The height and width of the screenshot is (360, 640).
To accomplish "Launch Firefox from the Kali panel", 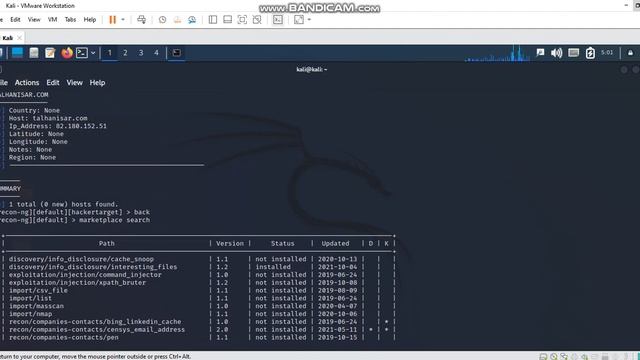I will pyautogui.click(x=67, y=53).
